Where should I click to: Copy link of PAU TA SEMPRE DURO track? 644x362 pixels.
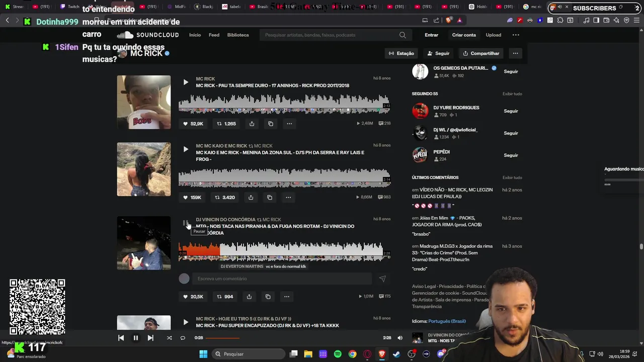pyautogui.click(x=271, y=123)
